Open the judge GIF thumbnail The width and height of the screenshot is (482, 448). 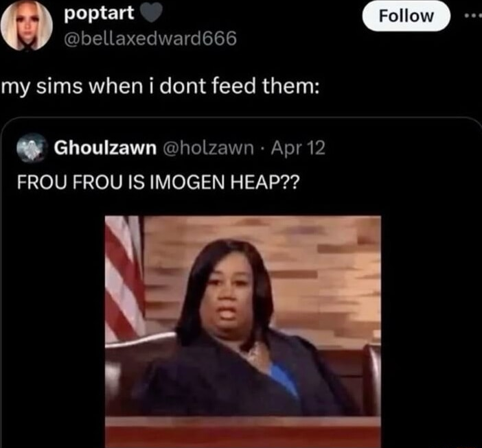(243, 331)
